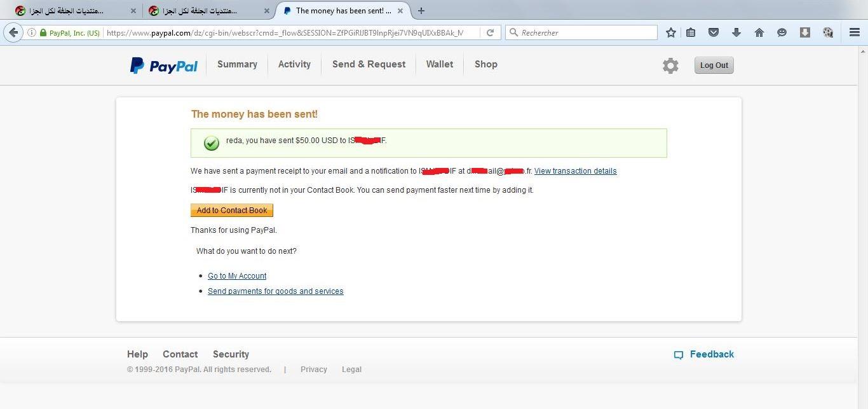Show bookmarks list icon in toolbar

tap(691, 32)
